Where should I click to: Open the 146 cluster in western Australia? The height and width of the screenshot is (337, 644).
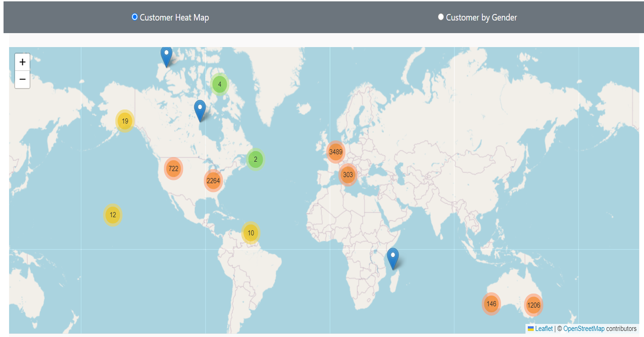(x=491, y=304)
